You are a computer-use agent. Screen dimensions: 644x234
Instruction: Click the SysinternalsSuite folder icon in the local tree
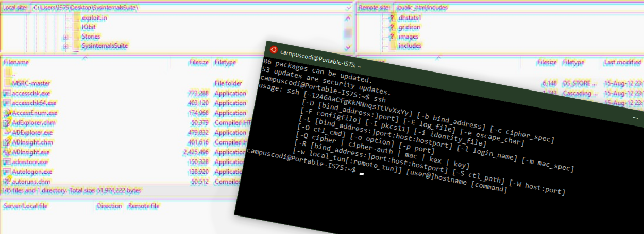[x=76, y=46]
